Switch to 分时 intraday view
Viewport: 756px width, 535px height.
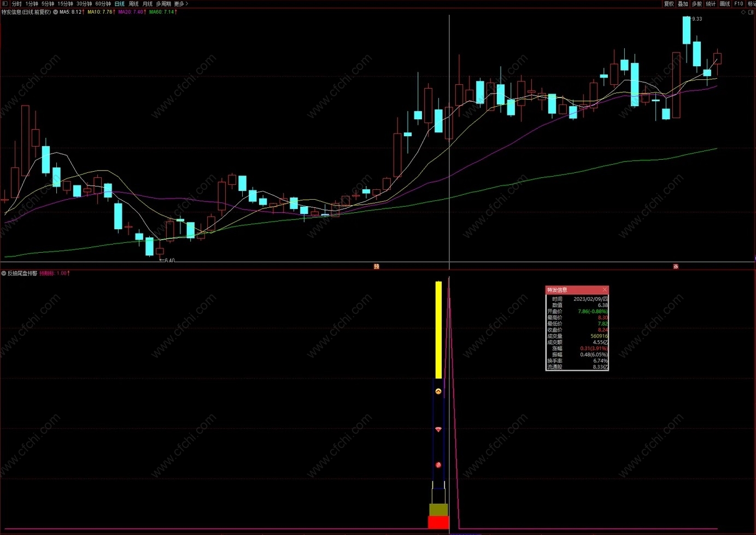tap(17, 4)
